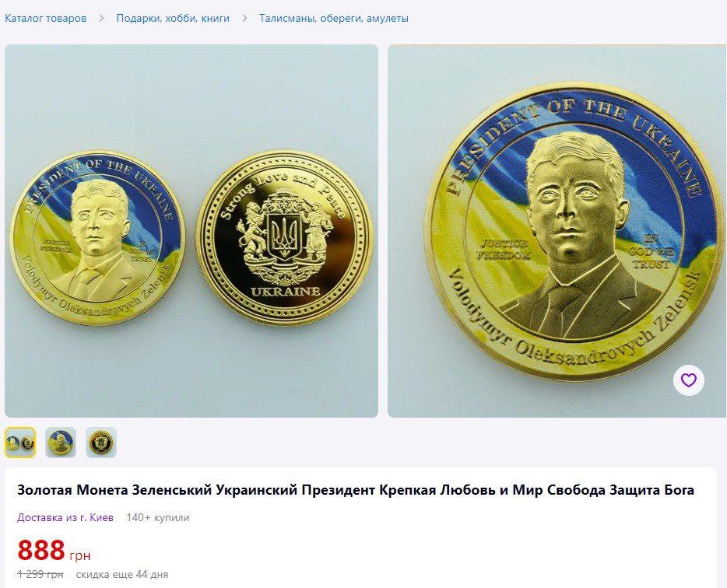Select the first thumbnail showing both coins

(x=20, y=443)
